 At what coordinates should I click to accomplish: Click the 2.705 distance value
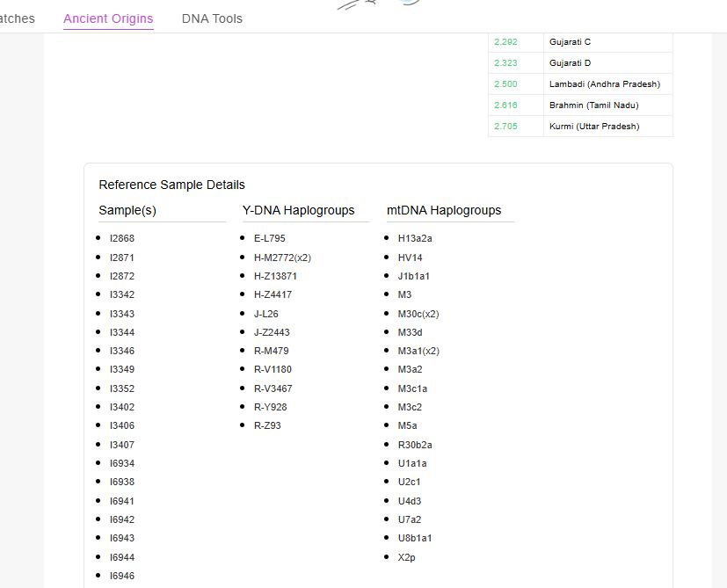click(x=505, y=127)
